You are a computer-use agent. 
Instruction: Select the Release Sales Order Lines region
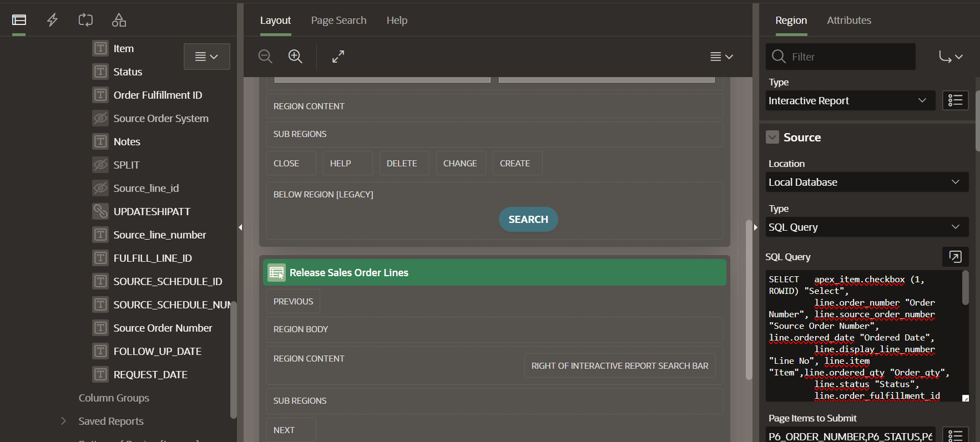494,272
